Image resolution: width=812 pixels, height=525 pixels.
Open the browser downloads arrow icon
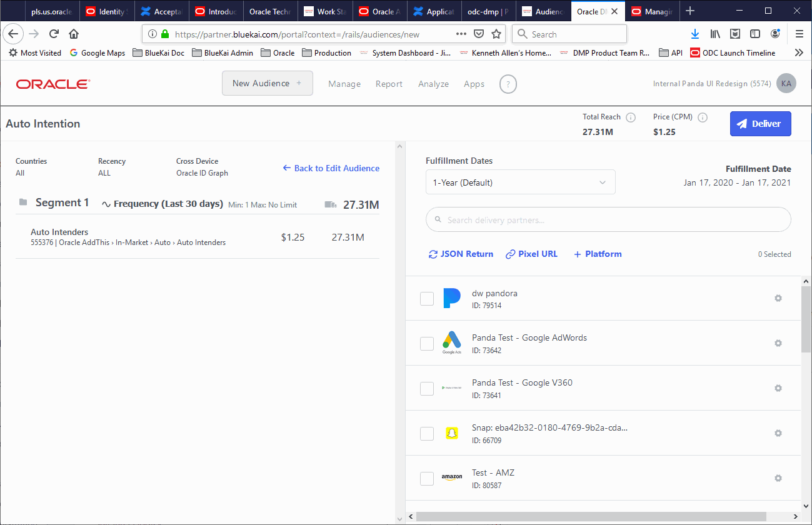point(695,34)
